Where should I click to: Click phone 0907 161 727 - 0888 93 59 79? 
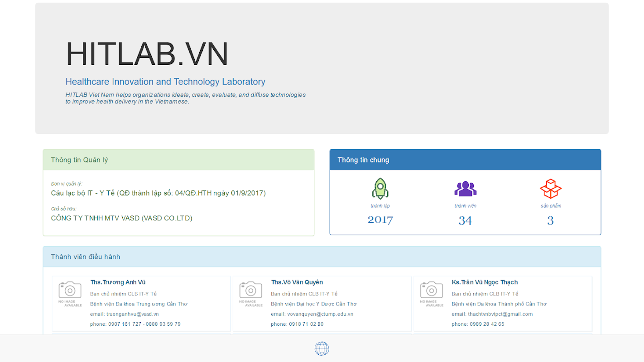click(135, 324)
